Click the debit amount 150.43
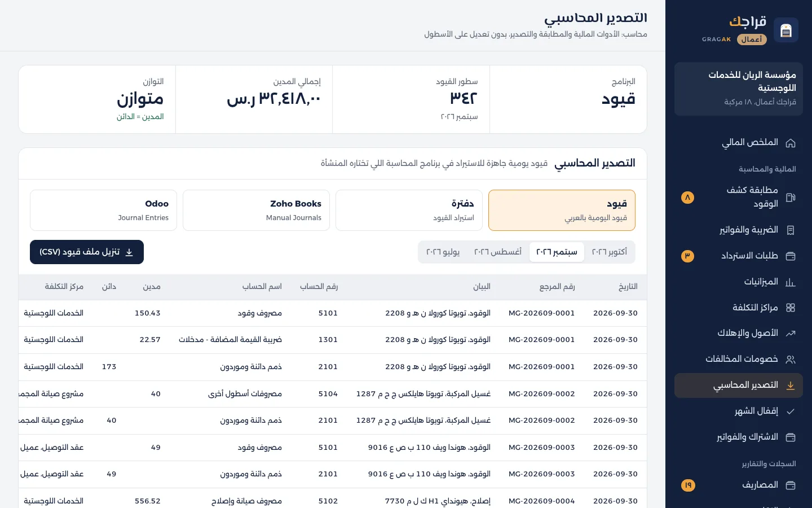 [148, 313]
